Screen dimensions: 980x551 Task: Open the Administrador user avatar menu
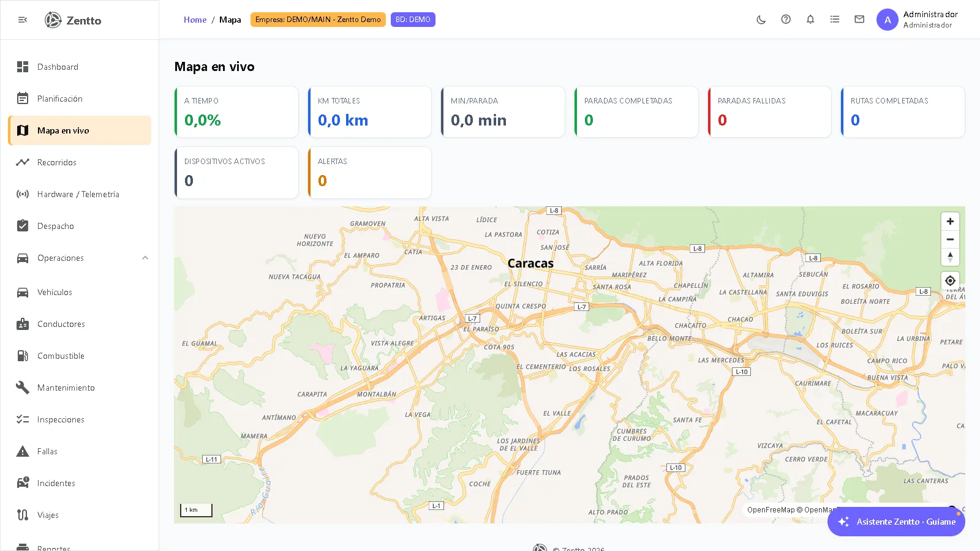888,20
